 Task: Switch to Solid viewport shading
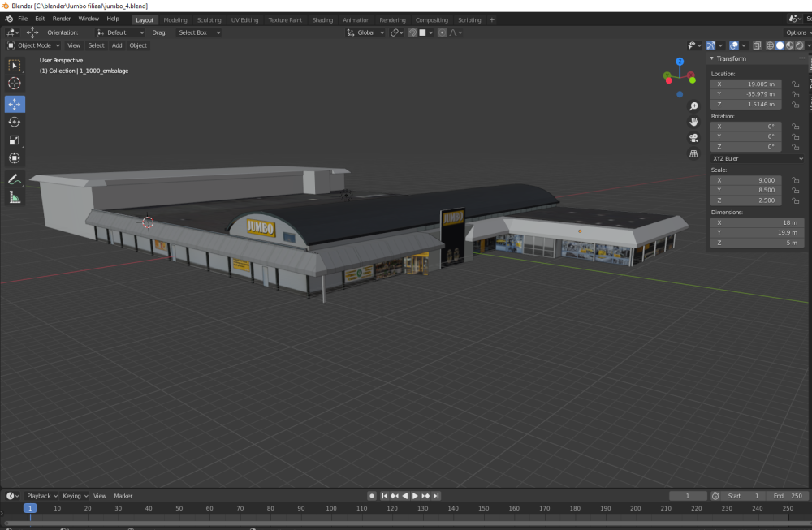tap(780, 45)
